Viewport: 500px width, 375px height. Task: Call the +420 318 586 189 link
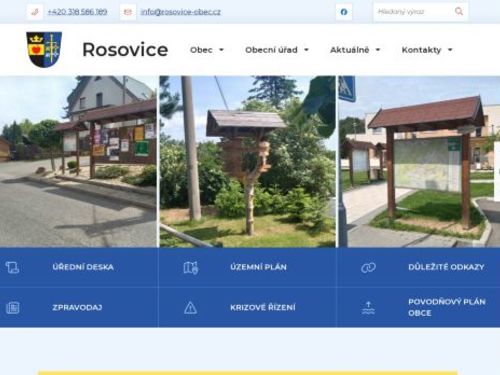77,12
